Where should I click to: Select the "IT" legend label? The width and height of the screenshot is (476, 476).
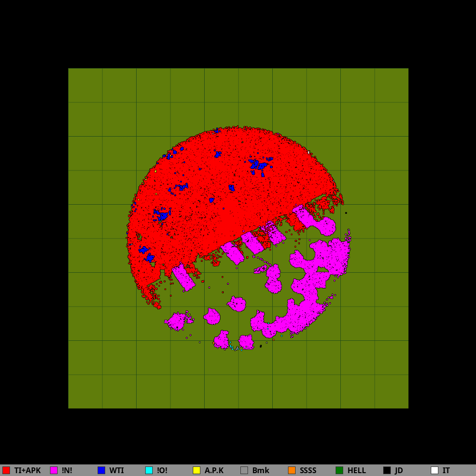446,471
